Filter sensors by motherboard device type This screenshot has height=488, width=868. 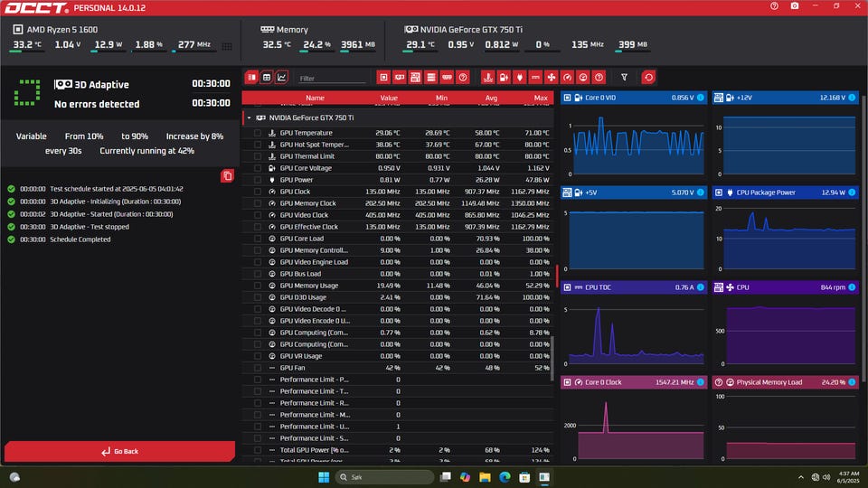(415, 78)
